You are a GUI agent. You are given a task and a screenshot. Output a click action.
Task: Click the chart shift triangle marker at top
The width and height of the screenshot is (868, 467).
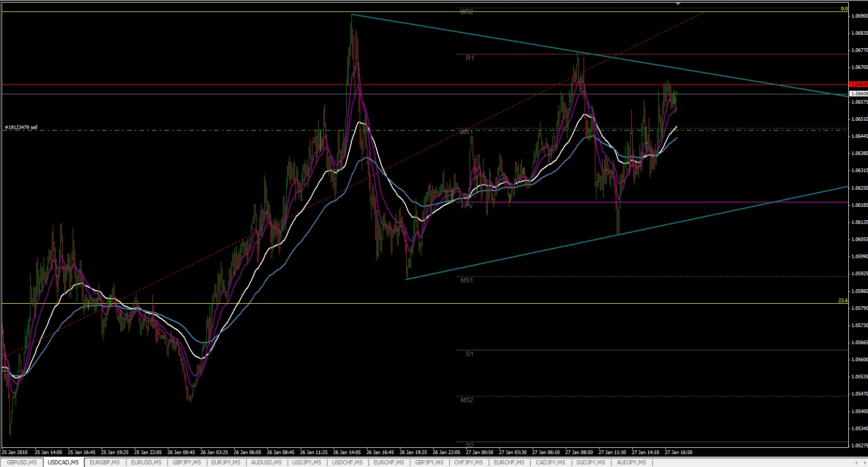pos(678,3)
